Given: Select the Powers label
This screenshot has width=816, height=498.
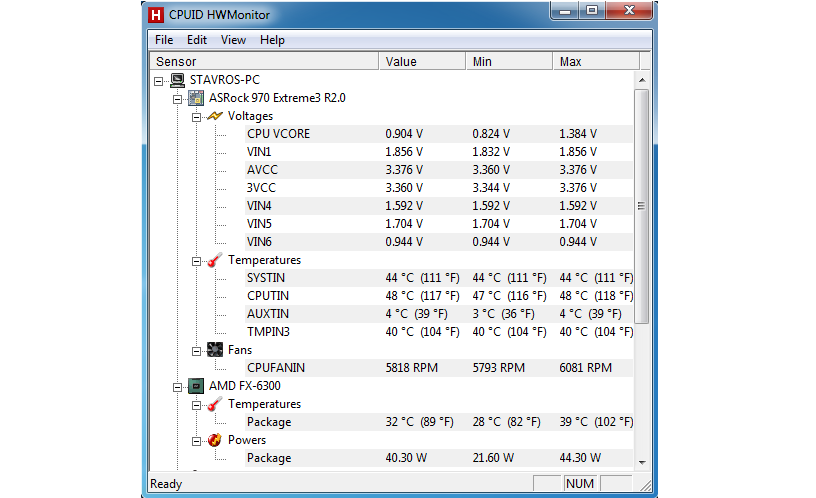Looking at the screenshot, I should (x=247, y=440).
